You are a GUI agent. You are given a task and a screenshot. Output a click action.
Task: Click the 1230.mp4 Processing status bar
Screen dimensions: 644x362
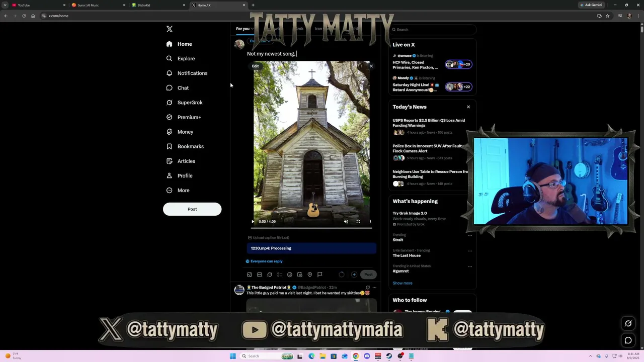[x=311, y=248]
